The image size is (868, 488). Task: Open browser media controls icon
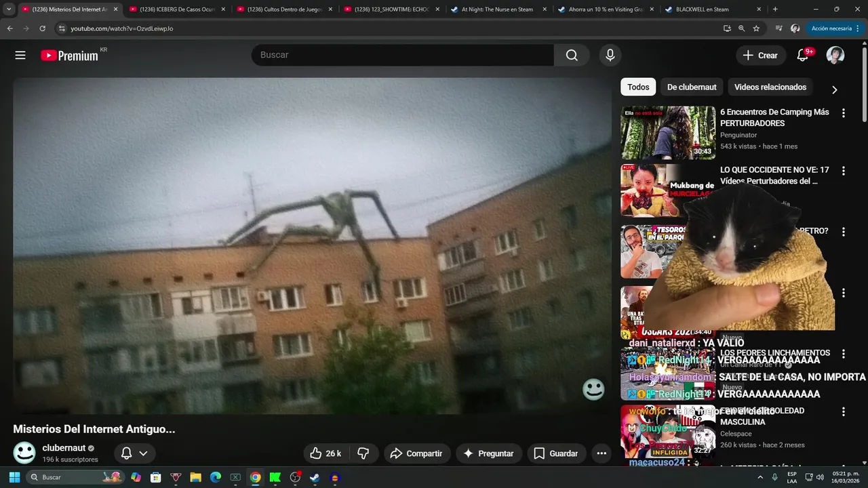(778, 28)
